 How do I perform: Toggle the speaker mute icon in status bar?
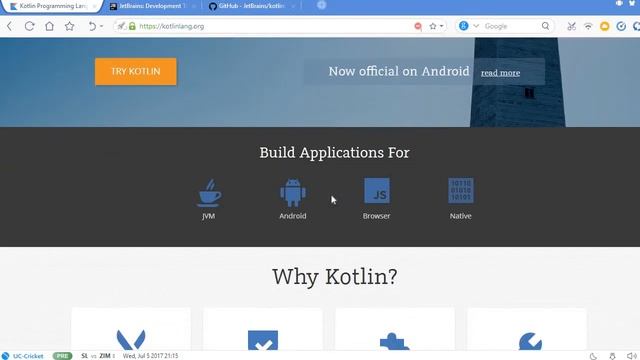(631, 356)
